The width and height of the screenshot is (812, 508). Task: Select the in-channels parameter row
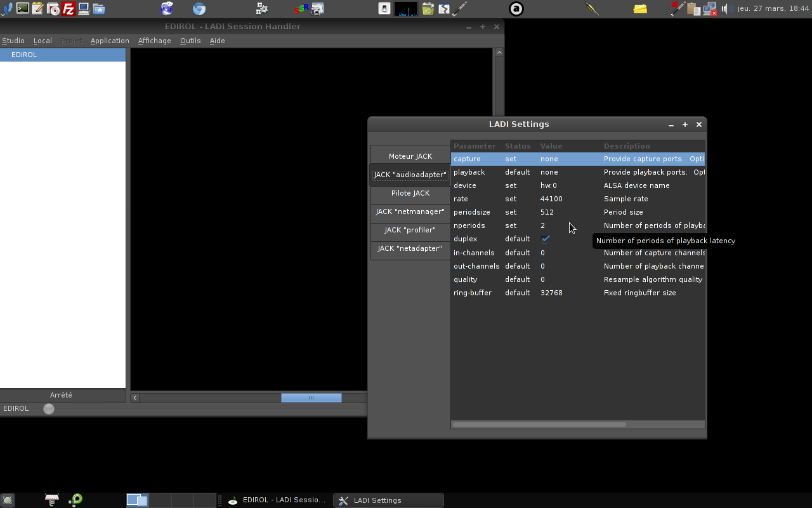[x=578, y=253]
